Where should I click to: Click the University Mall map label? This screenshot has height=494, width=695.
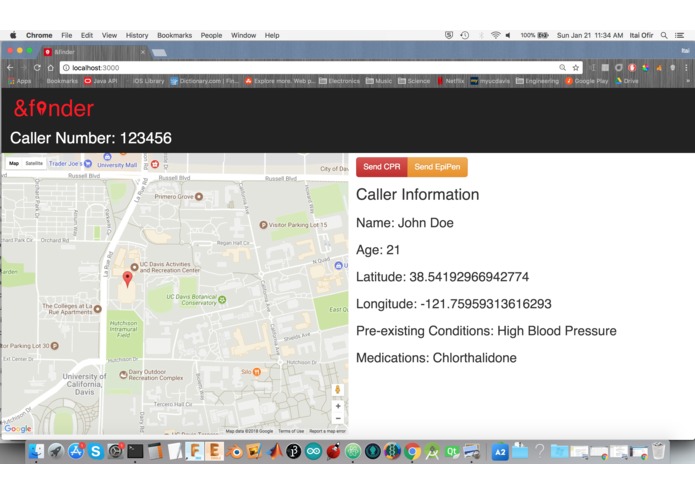click(x=117, y=165)
